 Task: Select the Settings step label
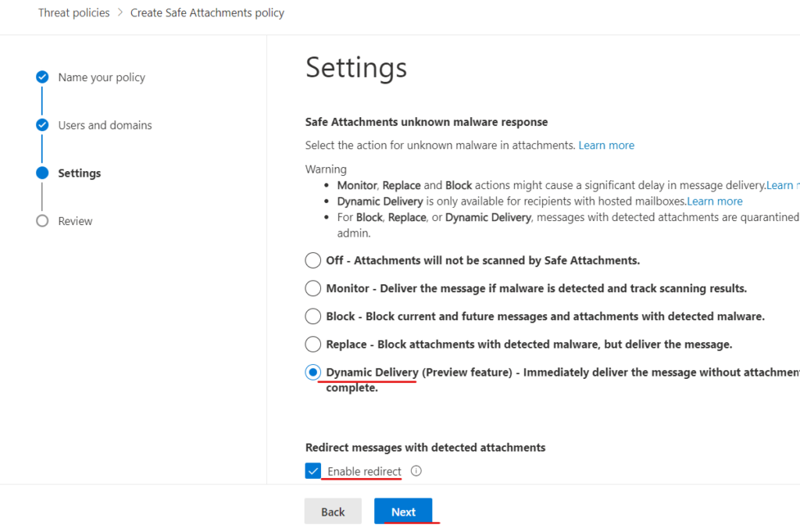[x=80, y=173]
